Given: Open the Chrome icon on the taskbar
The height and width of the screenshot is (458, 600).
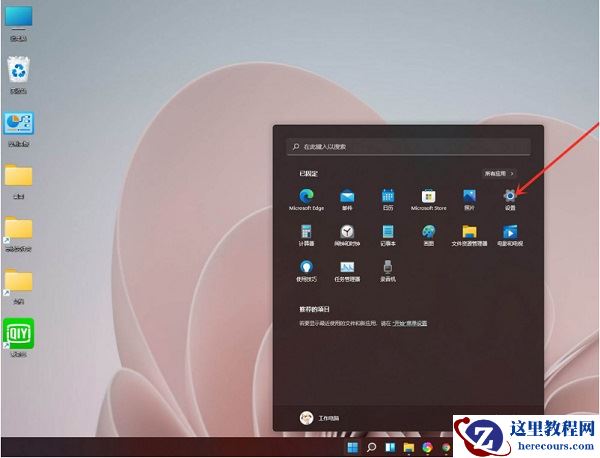Looking at the screenshot, I should (x=446, y=447).
